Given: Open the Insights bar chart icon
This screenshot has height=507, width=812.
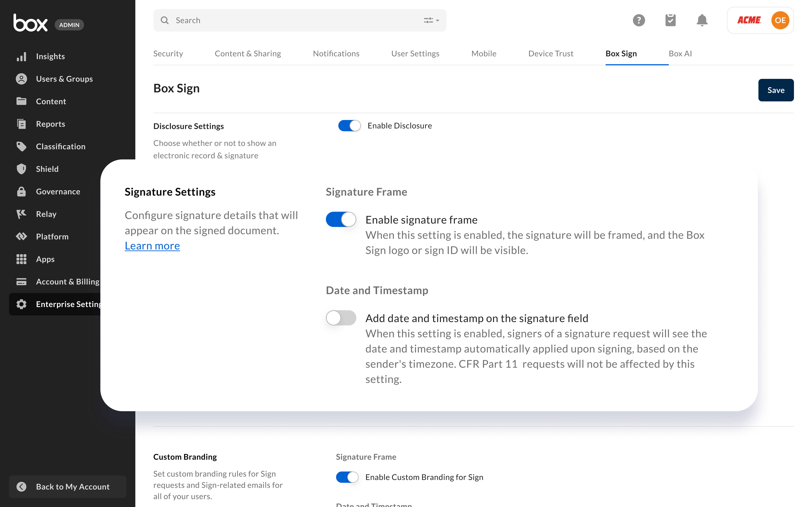Looking at the screenshot, I should click(21, 56).
